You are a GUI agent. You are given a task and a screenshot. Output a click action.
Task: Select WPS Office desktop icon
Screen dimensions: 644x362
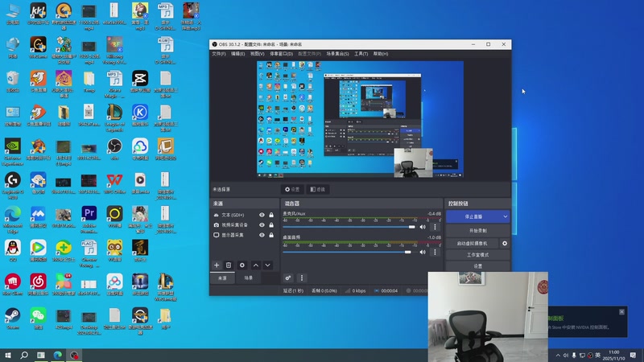tap(114, 183)
